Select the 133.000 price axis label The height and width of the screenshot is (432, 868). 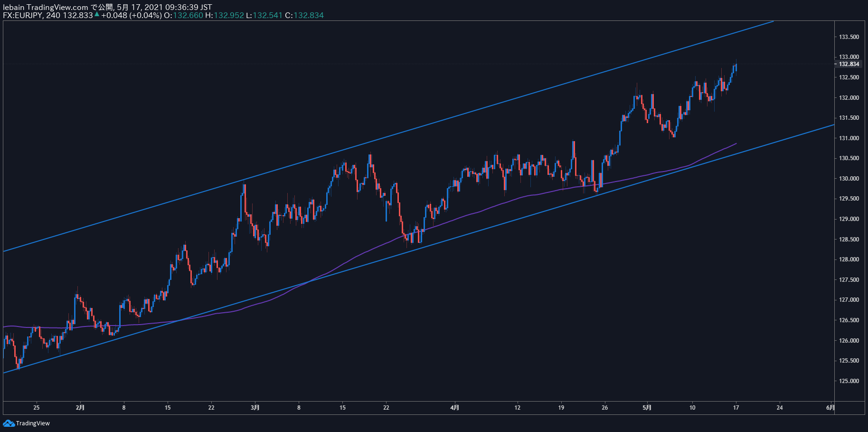849,57
